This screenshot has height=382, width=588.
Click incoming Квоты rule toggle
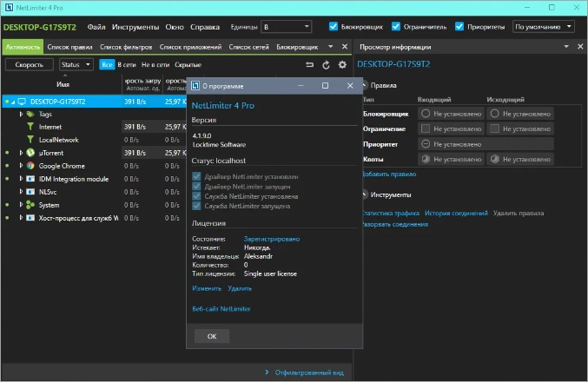(426, 159)
